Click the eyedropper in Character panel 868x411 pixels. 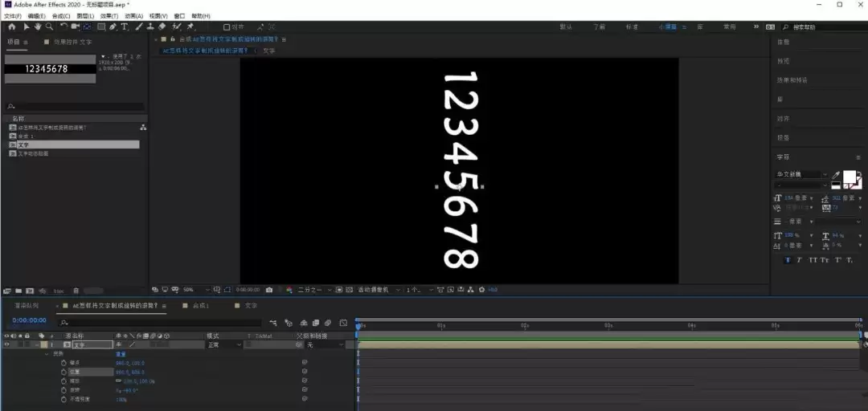(x=836, y=175)
